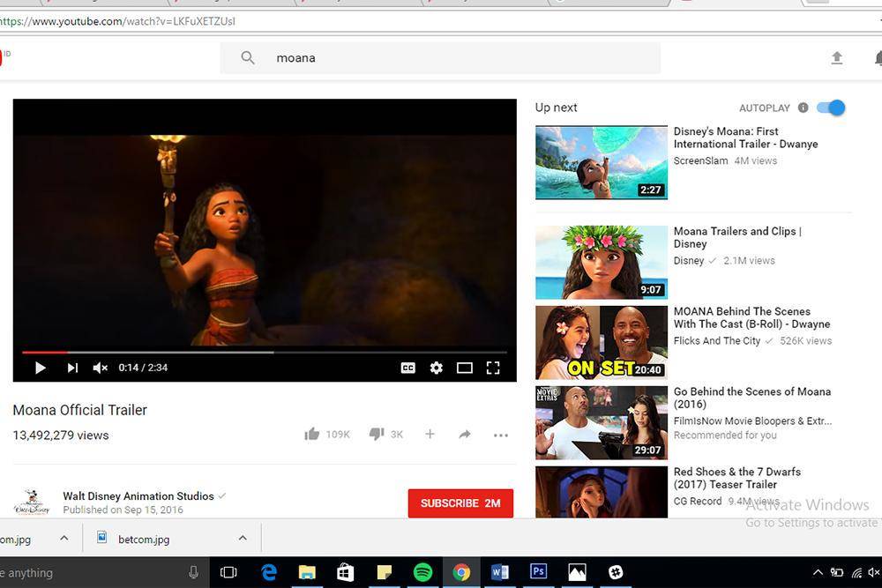Open the notifications bell

point(878,57)
